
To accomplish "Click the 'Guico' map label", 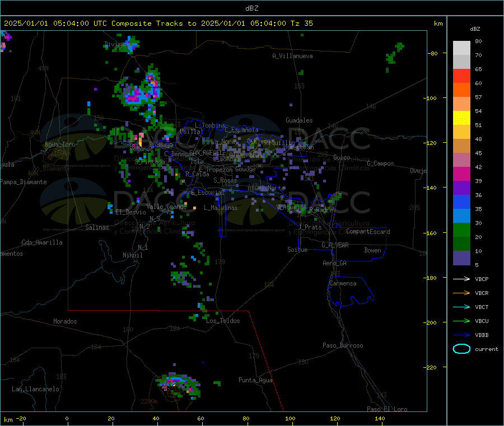I will [x=342, y=157].
